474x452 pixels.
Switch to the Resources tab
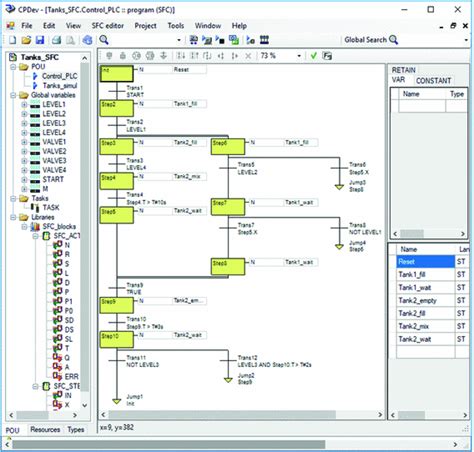45,429
